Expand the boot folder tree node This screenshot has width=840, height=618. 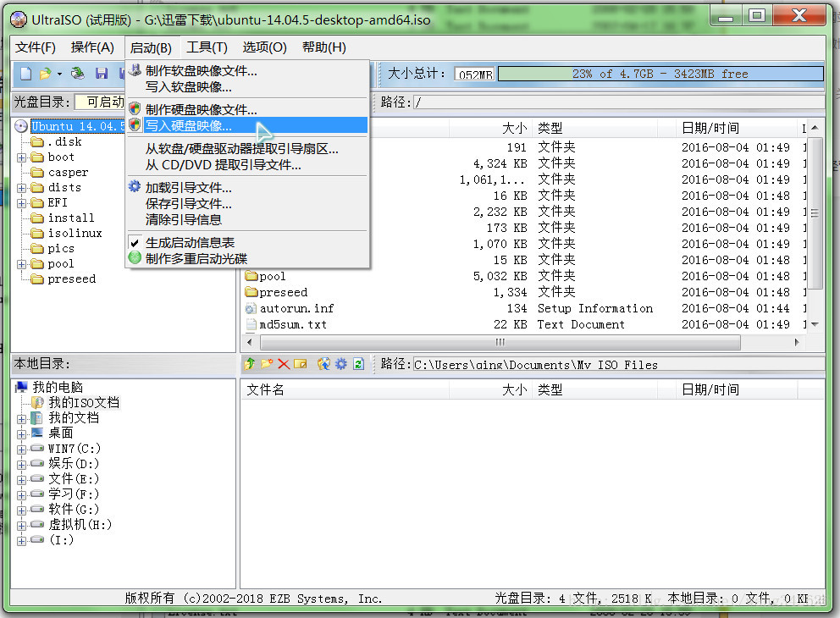(x=21, y=157)
